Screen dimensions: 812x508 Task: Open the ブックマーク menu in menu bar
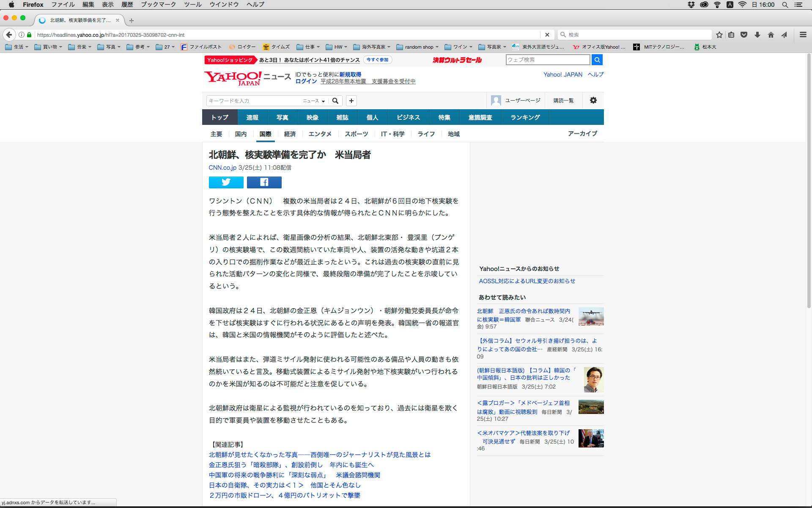158,5
